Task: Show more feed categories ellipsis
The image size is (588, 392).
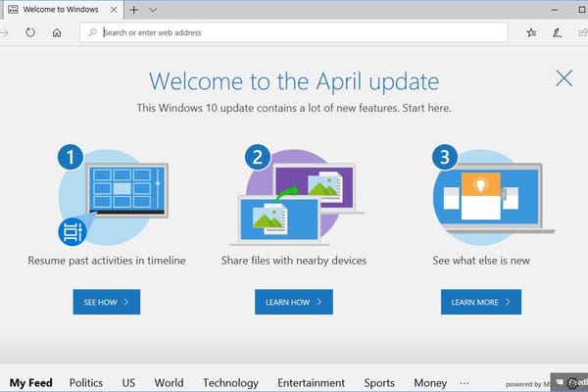Action: point(464,383)
